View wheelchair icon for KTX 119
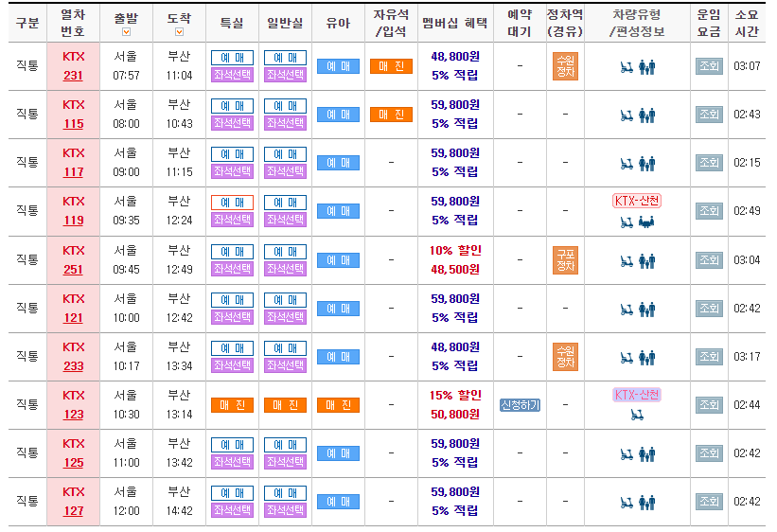This screenshot has height=532, width=777. click(627, 222)
